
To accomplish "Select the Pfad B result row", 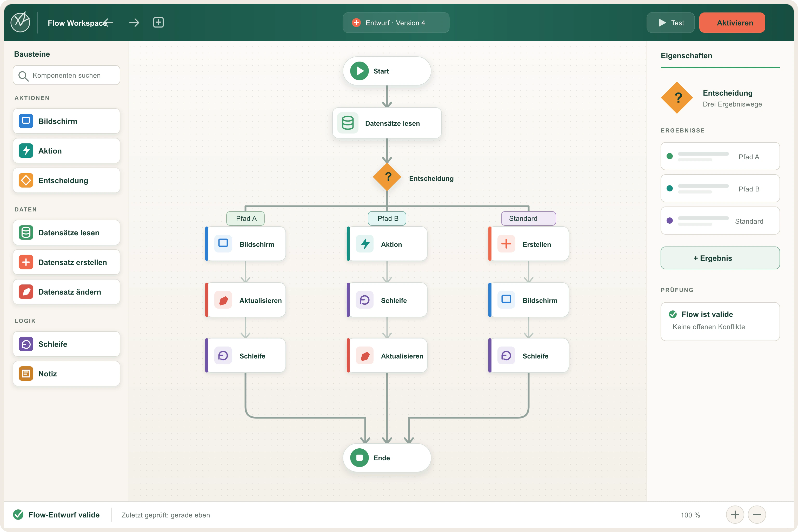I will click(x=720, y=188).
